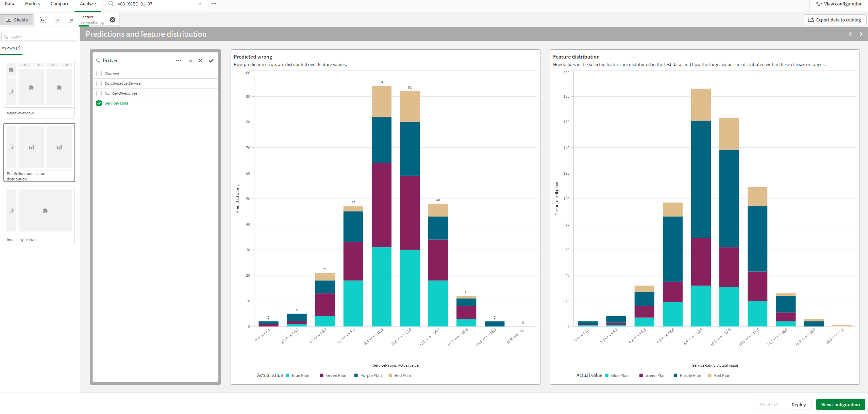Select the Analyze tab in navigation
Viewport: 868px width, 414px height.
pyautogui.click(x=87, y=4)
